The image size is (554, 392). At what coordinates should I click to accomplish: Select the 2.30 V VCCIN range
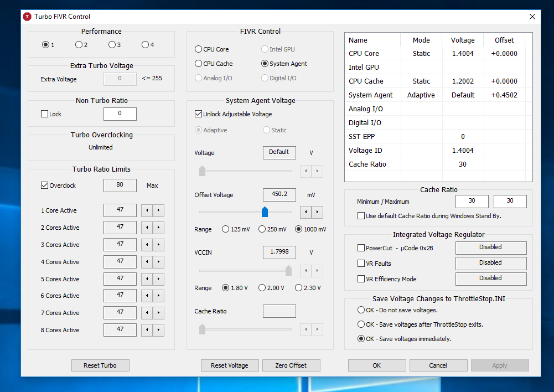(299, 288)
